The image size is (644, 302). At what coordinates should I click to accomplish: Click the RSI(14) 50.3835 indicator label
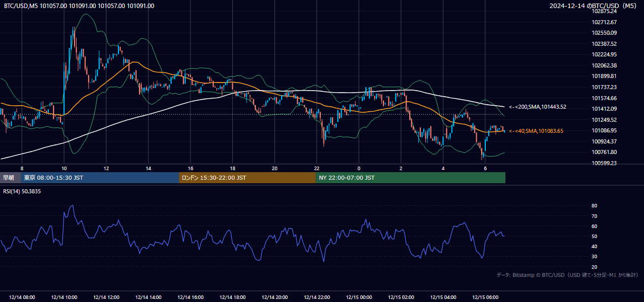coord(22,191)
